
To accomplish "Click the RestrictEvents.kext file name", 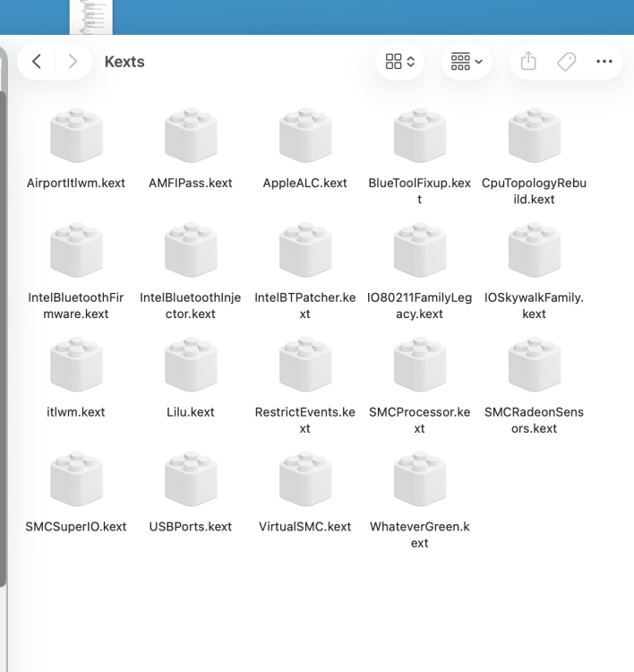I will [x=305, y=420].
